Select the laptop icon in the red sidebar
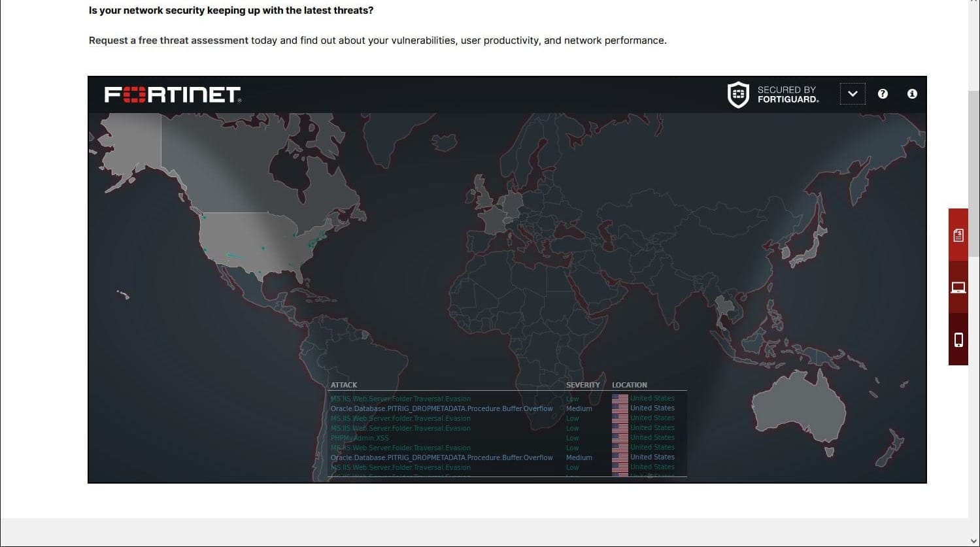The image size is (980, 547). [958, 286]
